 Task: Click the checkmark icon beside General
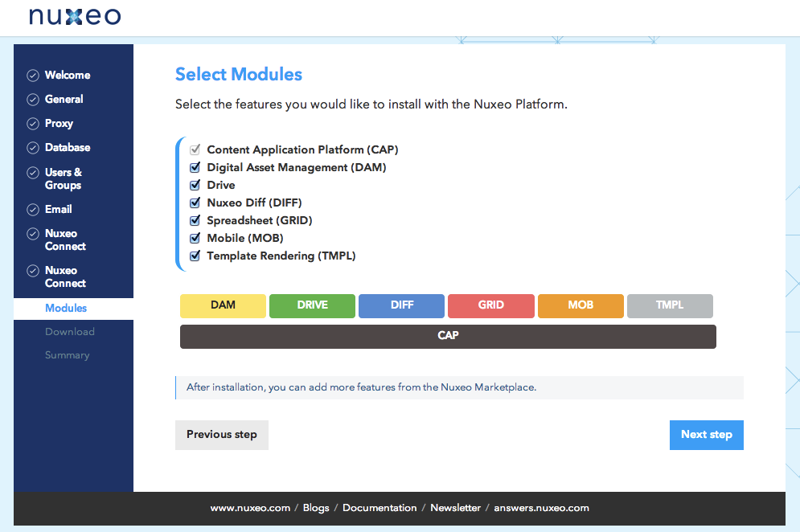(33, 100)
